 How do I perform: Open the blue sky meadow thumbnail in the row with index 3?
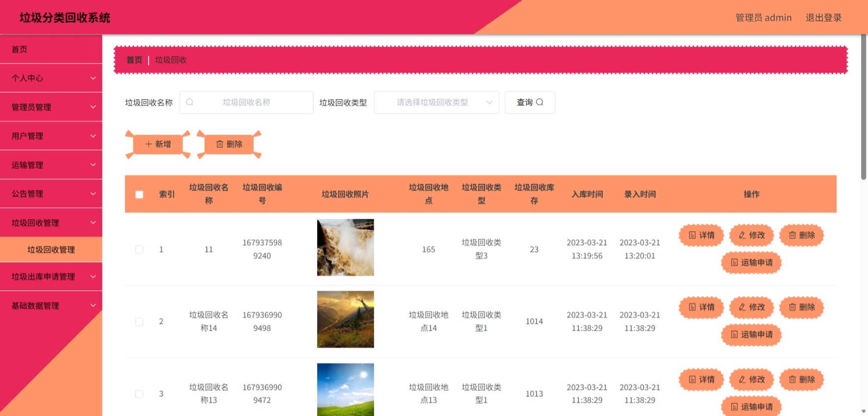(345, 390)
